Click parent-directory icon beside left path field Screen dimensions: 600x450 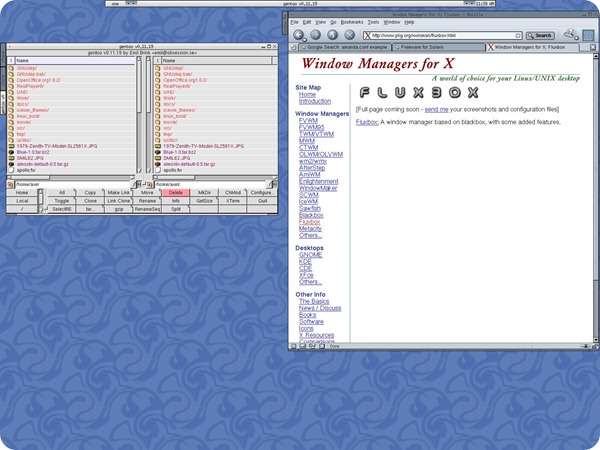point(10,185)
